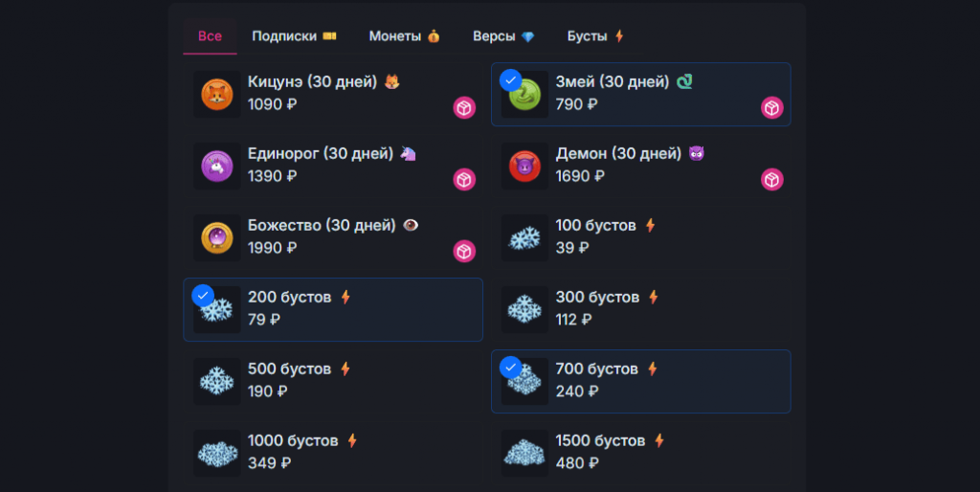Screen dimensions: 980x492
Task: Open the Монеты tab
Action: [x=404, y=36]
